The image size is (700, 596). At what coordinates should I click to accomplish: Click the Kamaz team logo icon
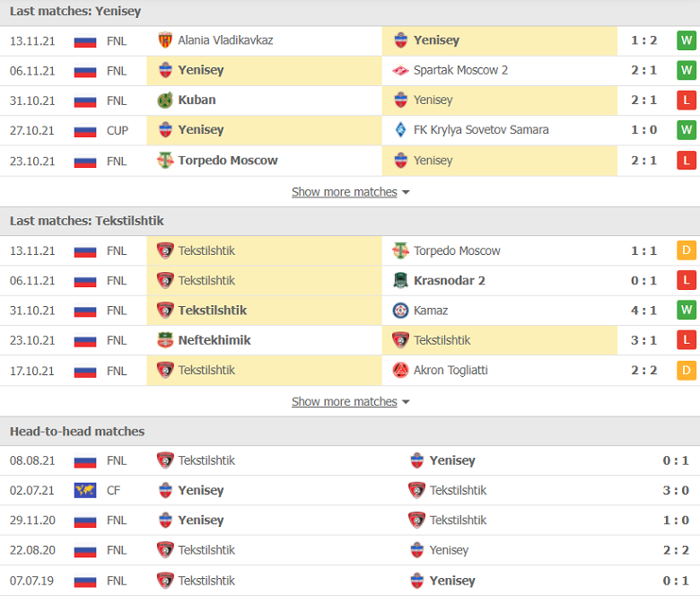[x=400, y=311]
